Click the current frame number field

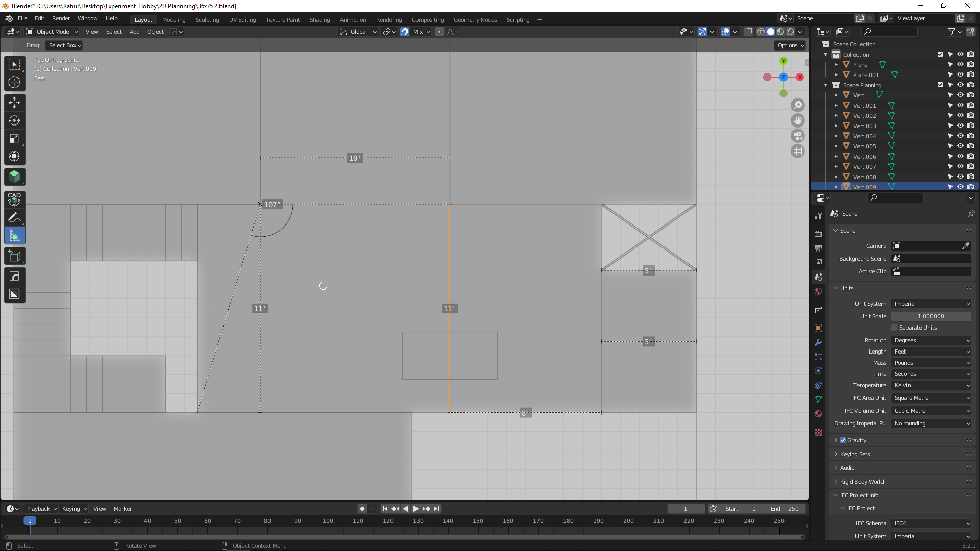tap(685, 509)
